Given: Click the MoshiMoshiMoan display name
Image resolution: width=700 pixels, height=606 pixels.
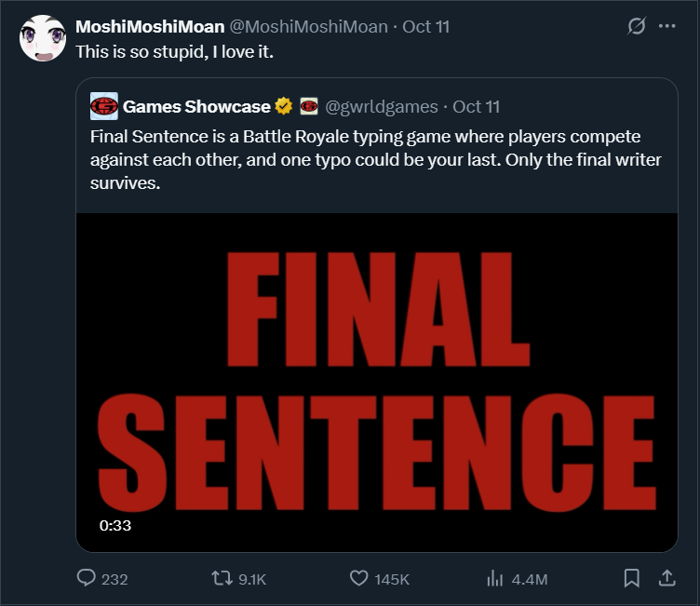Looking at the screenshot, I should click(149, 27).
